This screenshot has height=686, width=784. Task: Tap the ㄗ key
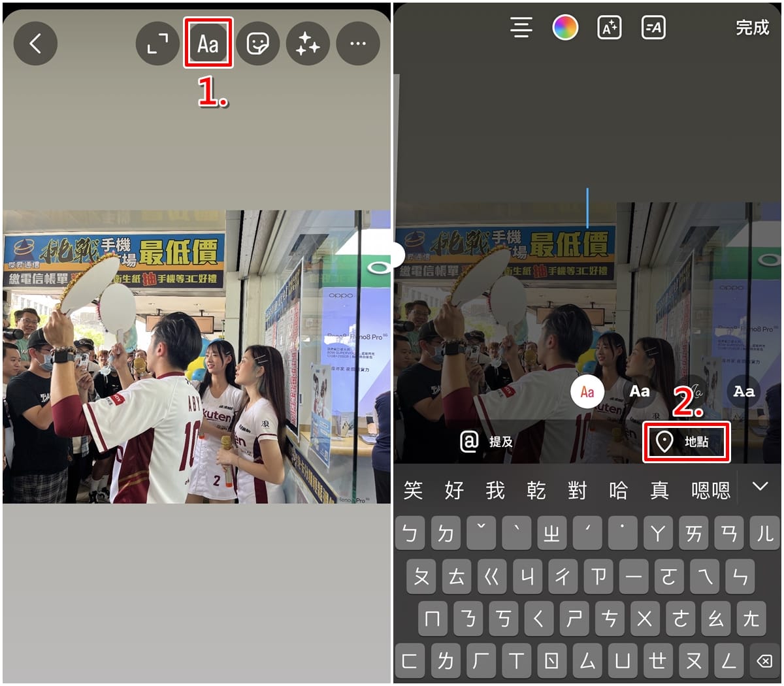(598, 577)
